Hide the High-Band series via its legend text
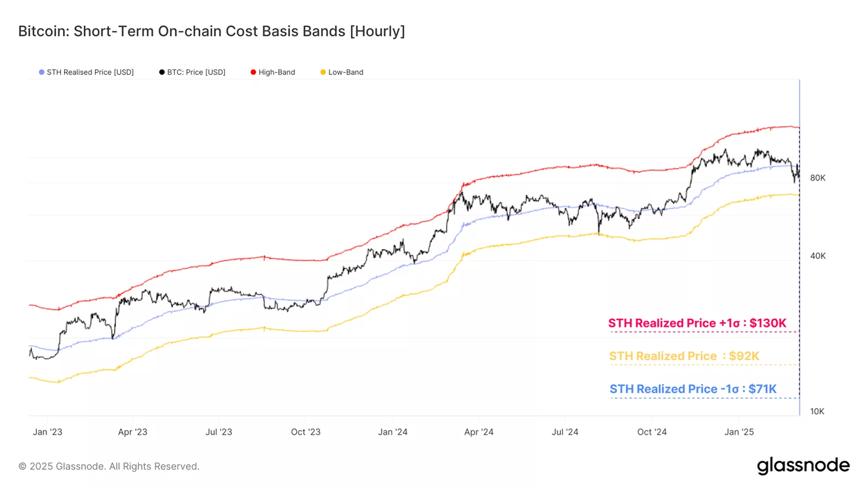Screen dimensions: 868x488 click(277, 72)
